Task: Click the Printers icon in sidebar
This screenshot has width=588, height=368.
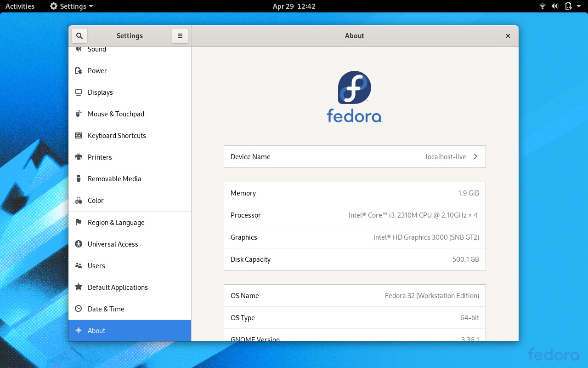Action: (79, 157)
